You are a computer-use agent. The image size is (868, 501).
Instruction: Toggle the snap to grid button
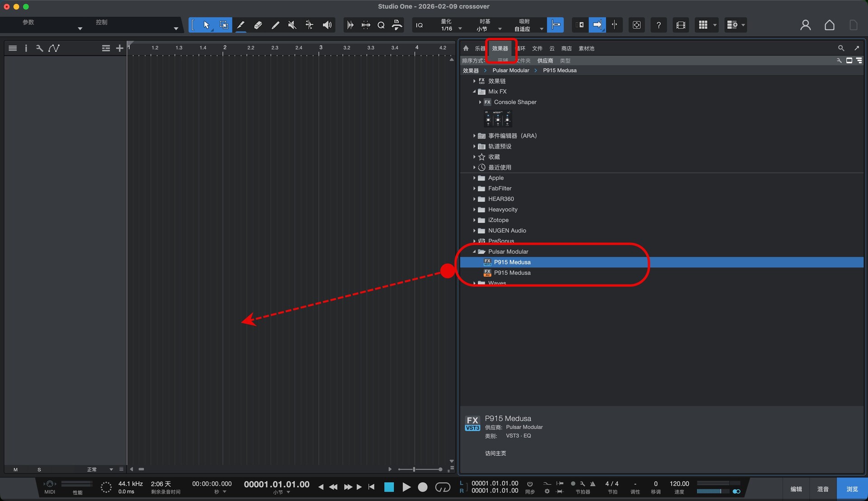coord(555,25)
